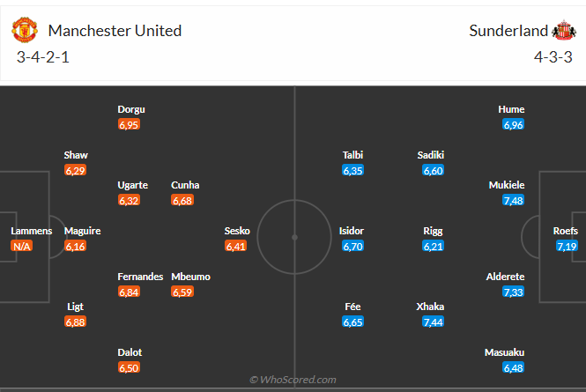
Task: Click Maguire's 6.16 rating badge
Action: pos(76,247)
